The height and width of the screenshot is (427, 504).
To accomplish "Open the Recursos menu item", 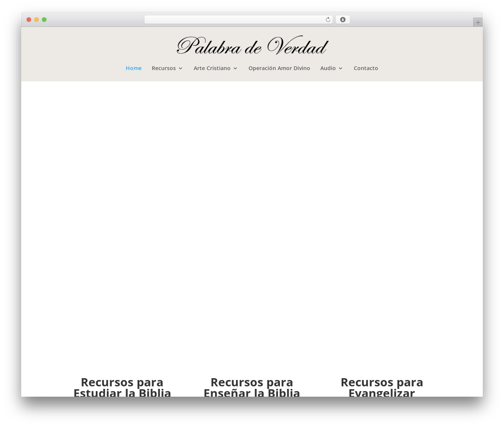I will tap(164, 68).
